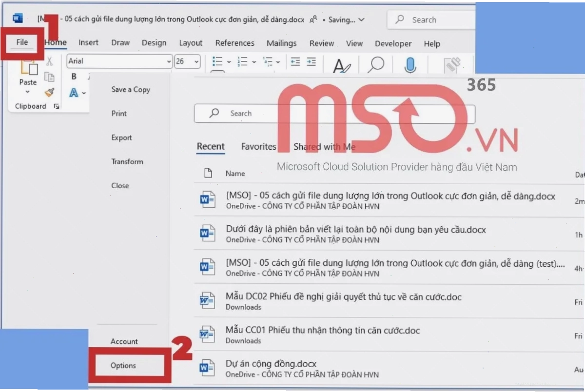Viewport: 585px width, 392px height.
Task: Click document icon in Name column header
Action: coord(208,173)
